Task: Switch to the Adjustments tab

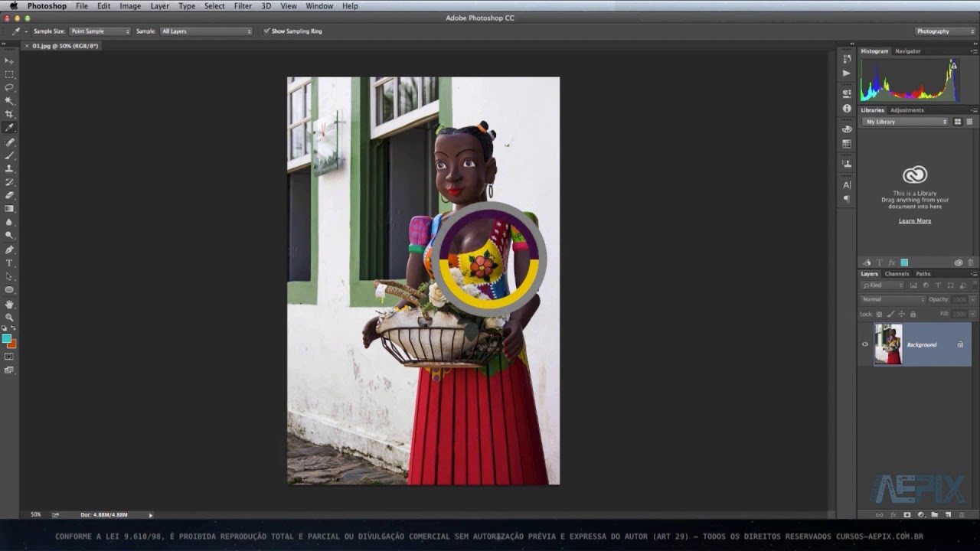Action: (x=907, y=110)
